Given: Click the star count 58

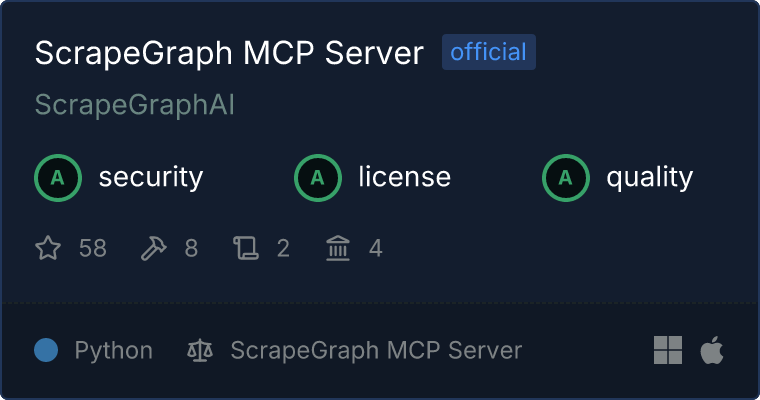Looking at the screenshot, I should coord(93,248).
